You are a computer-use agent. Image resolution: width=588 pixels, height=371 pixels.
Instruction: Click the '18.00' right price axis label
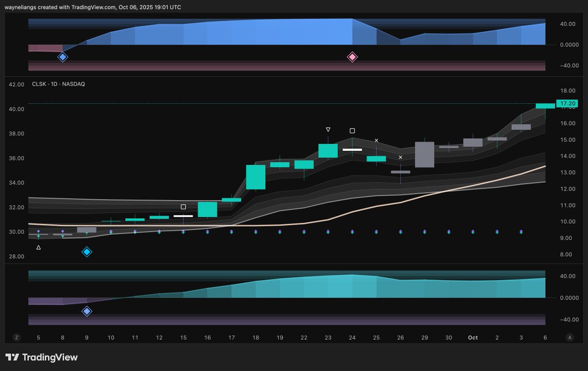[x=568, y=91]
